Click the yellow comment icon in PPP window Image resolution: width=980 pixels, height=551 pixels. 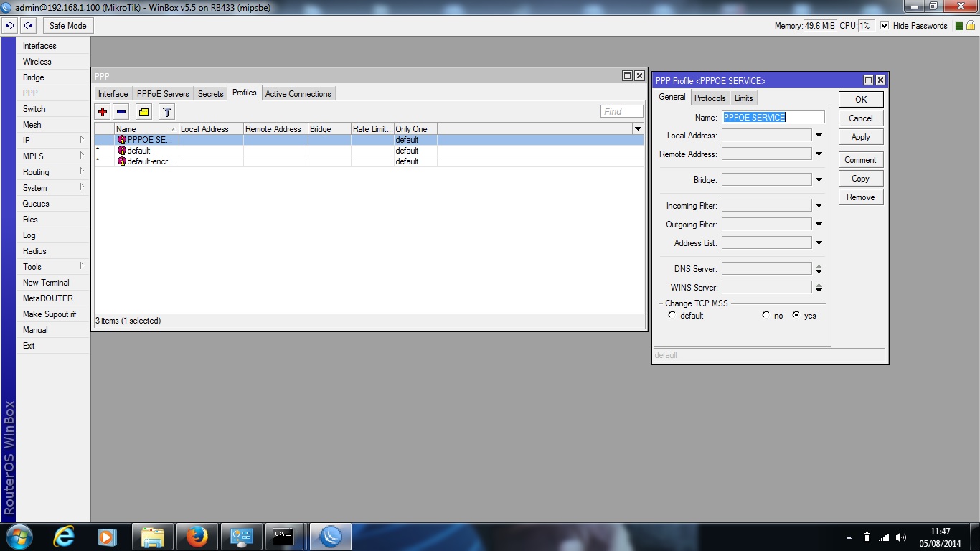pos(143,112)
